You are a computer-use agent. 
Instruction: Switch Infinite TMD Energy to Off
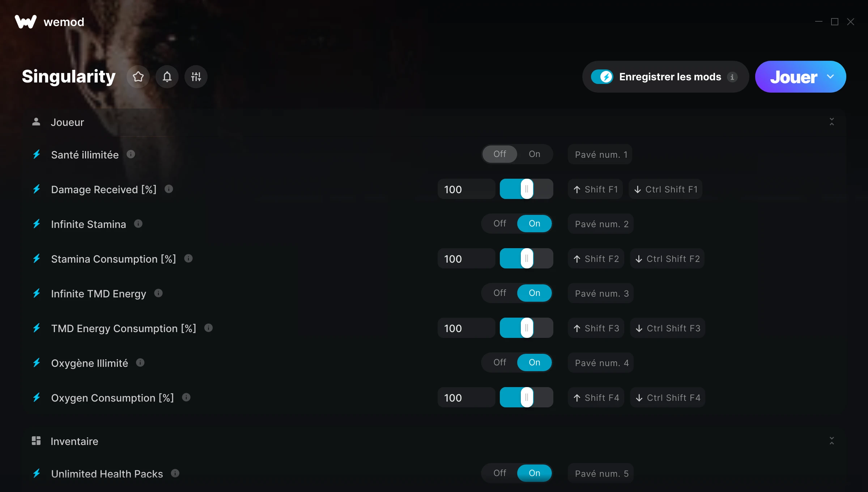point(500,293)
